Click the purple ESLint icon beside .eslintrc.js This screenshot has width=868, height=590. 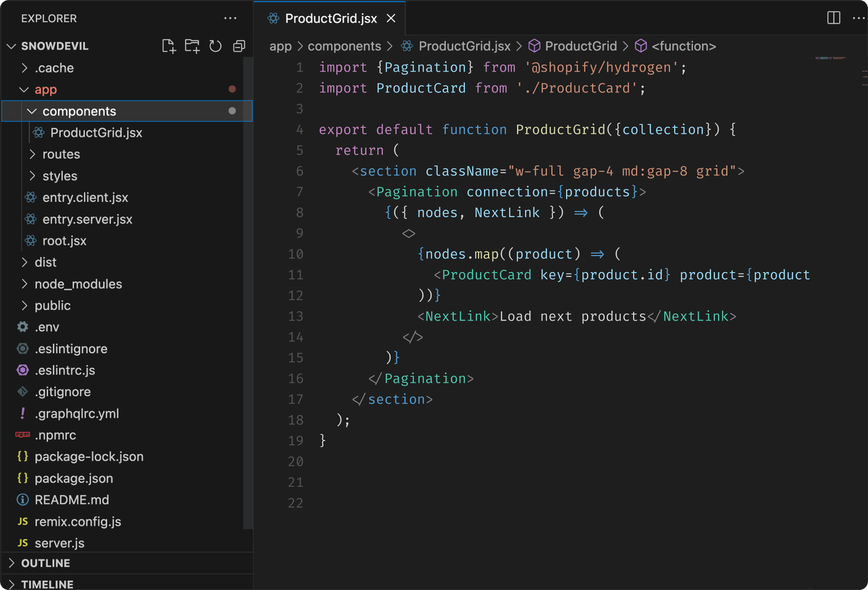pyautogui.click(x=23, y=370)
